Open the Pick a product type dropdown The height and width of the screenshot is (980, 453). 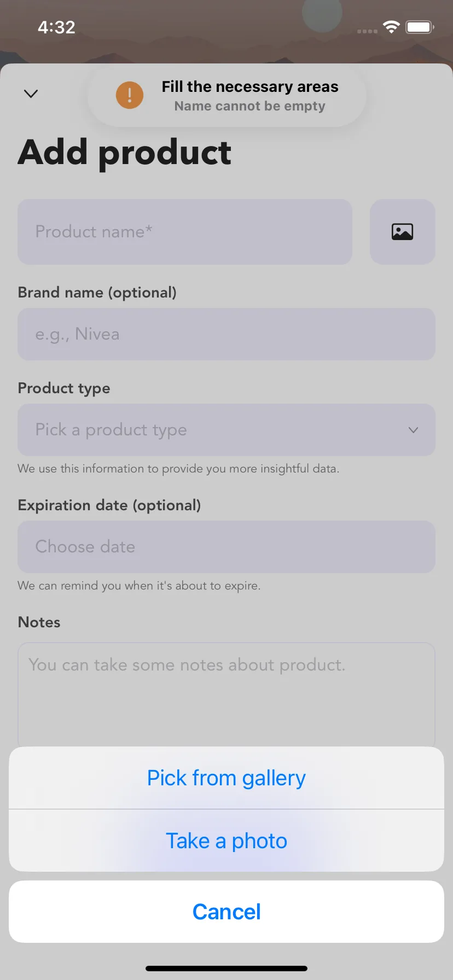coord(226,430)
